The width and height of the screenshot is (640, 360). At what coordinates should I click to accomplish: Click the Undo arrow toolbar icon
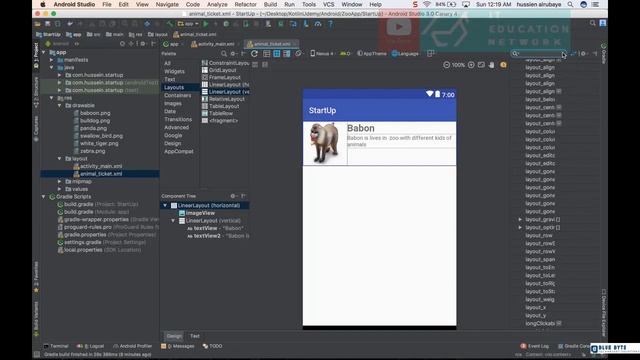70,24
